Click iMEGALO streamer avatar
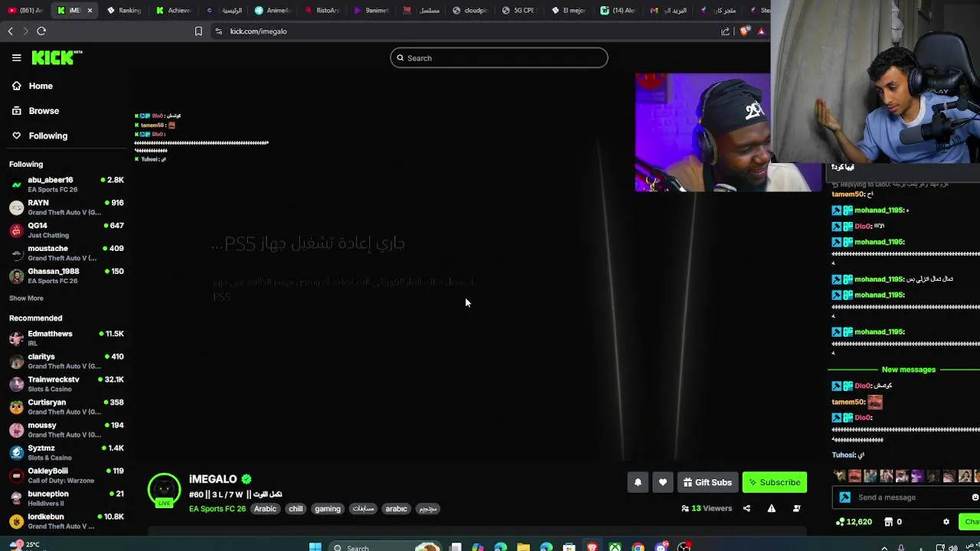The width and height of the screenshot is (980, 551). [x=164, y=490]
